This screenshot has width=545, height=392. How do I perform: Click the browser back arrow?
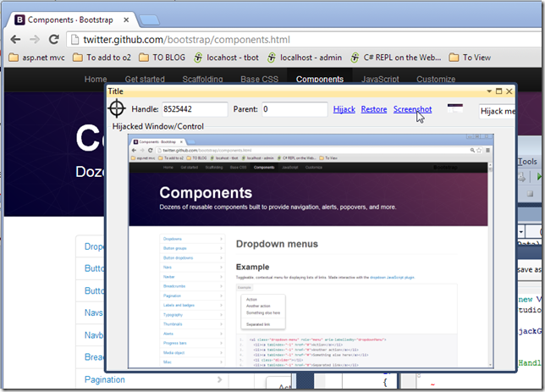click(x=14, y=39)
